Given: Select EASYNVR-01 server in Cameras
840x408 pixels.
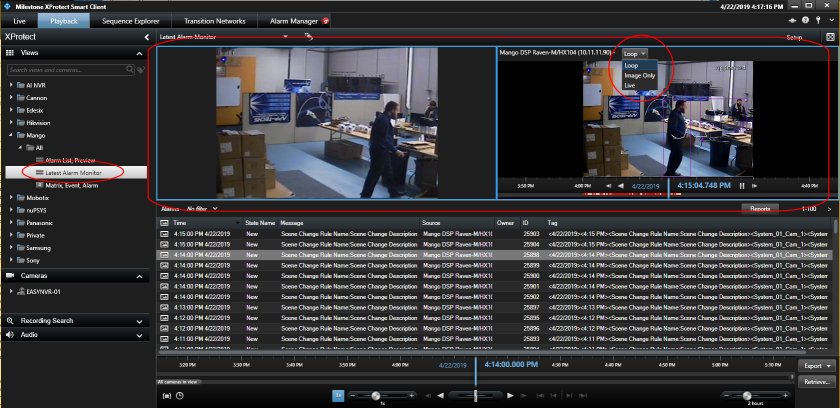Looking at the screenshot, I should coord(42,292).
